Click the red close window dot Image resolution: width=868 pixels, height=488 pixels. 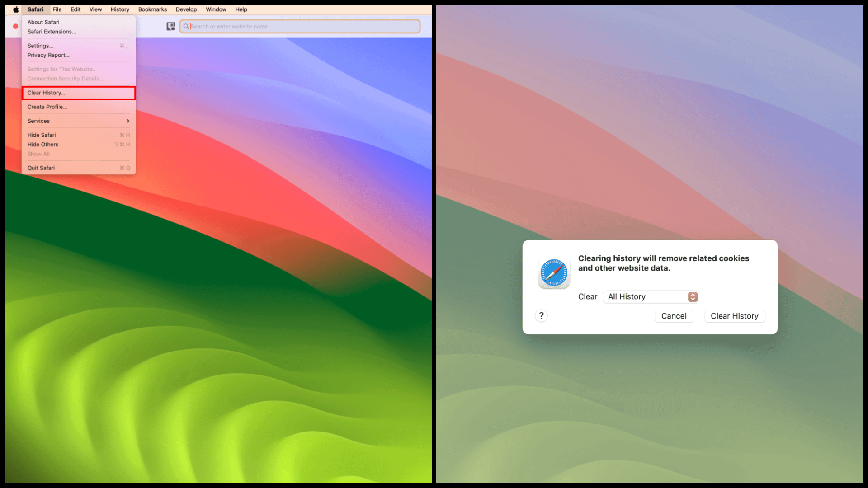pos(15,27)
